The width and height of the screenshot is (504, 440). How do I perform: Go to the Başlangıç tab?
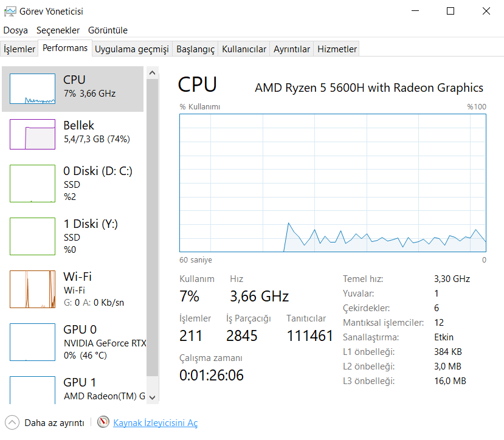coord(195,49)
